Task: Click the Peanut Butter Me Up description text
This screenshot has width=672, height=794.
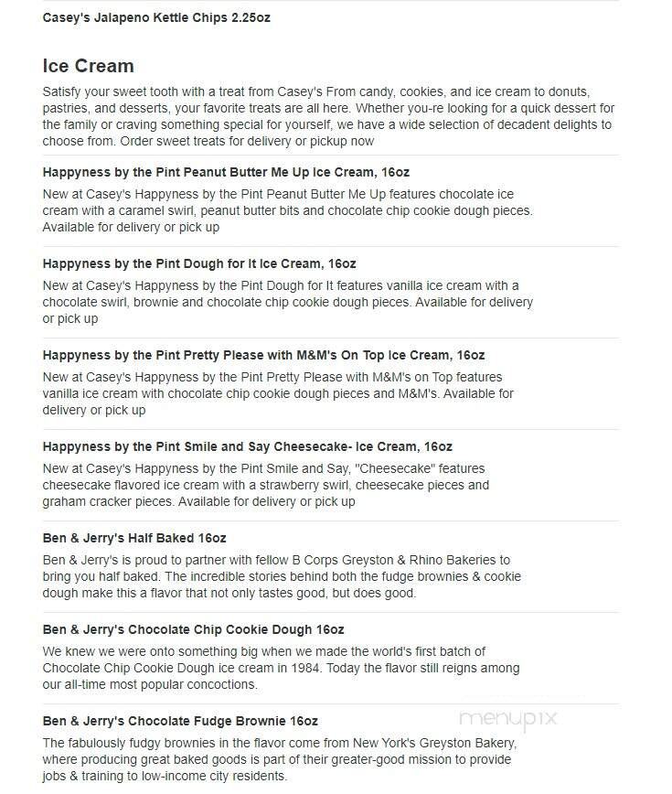Action: (x=287, y=210)
